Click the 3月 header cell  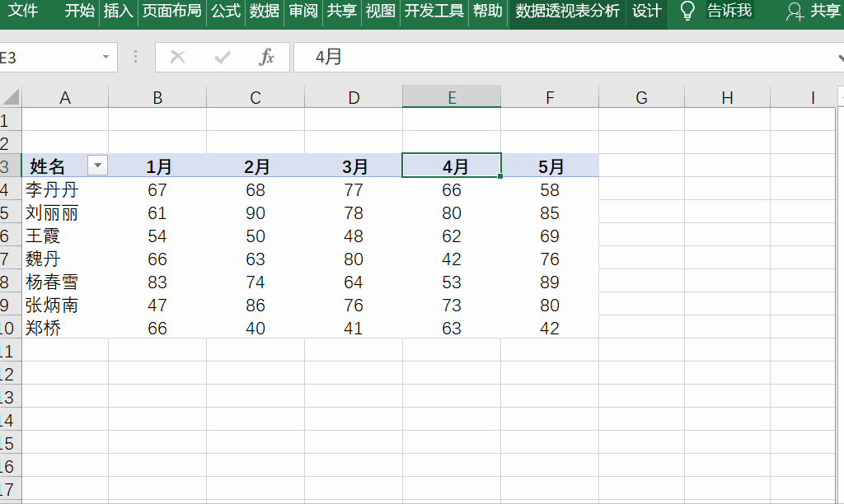click(354, 166)
